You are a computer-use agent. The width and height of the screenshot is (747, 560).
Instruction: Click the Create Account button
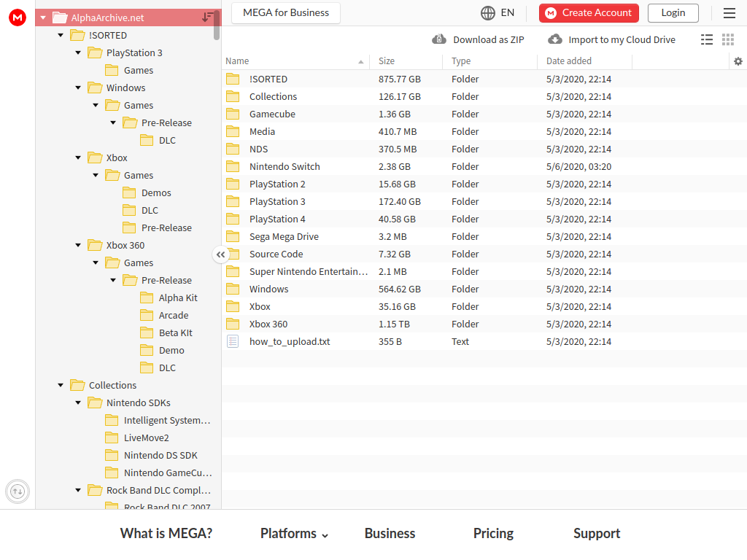pyautogui.click(x=589, y=13)
